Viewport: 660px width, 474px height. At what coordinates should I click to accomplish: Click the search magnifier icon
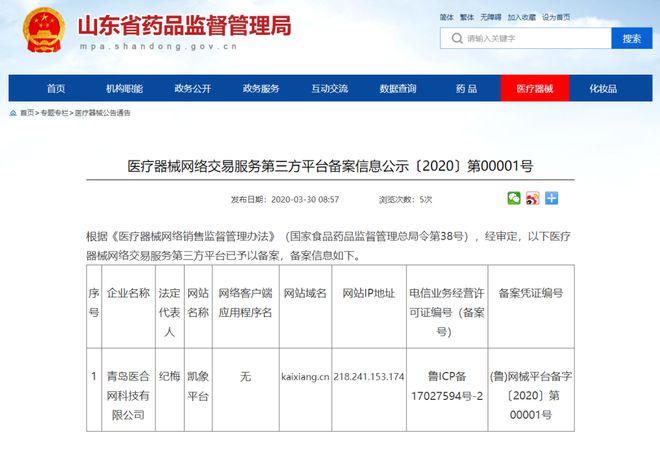457,39
